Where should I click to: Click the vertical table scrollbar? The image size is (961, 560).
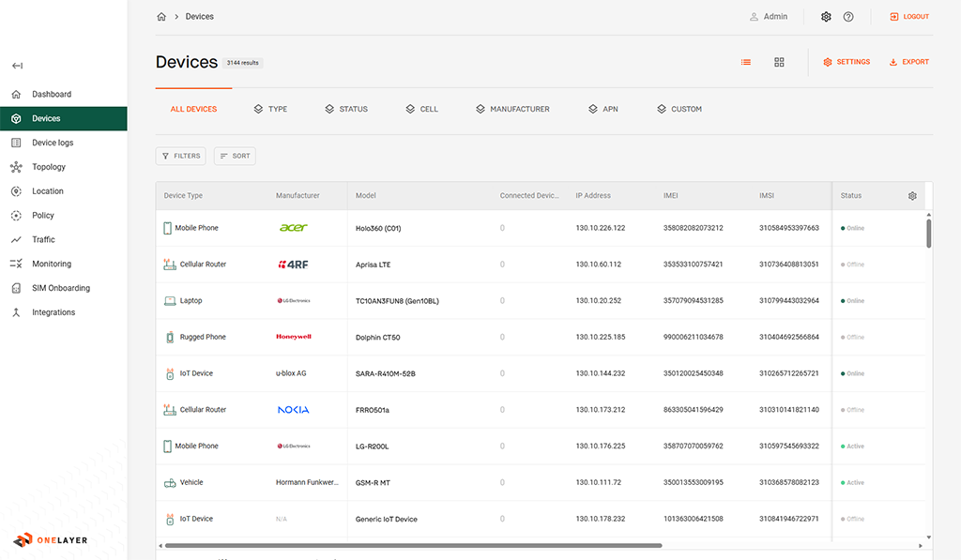pos(929,233)
